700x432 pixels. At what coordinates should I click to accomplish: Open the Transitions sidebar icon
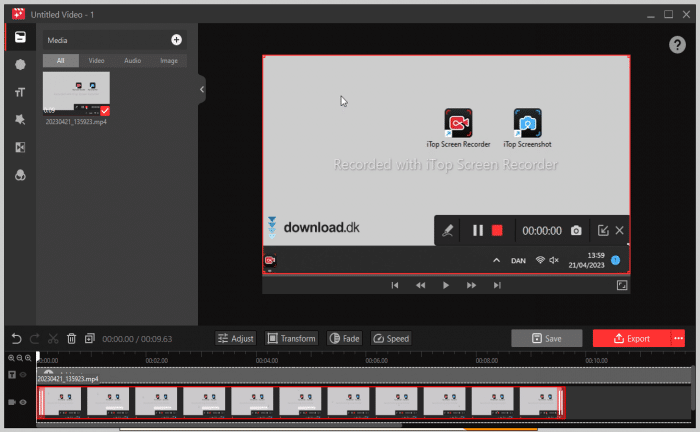(x=20, y=147)
